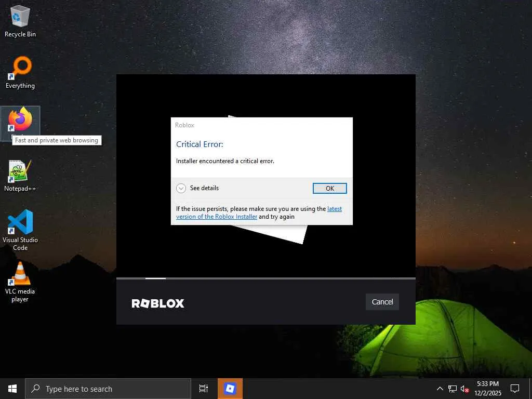This screenshot has height=399, width=532.
Task: Open the network status tray icon
Action: pos(453,389)
